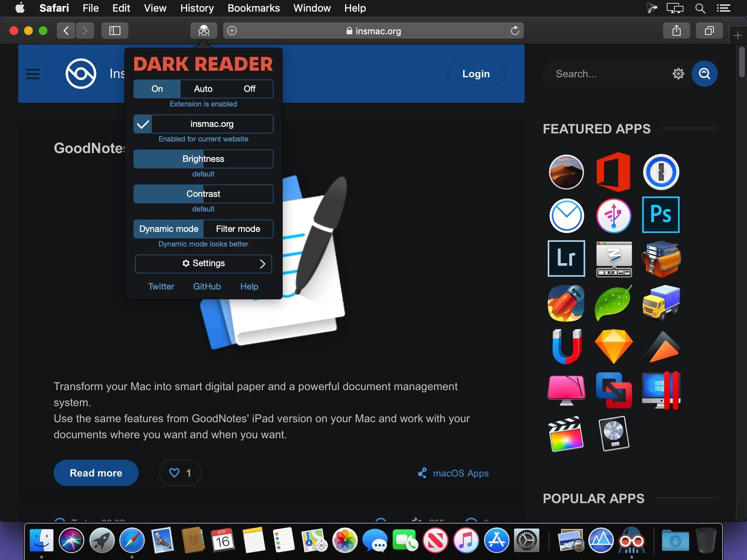The width and height of the screenshot is (747, 560).
Task: Open RocketSim rocket featured icon
Action: click(566, 303)
